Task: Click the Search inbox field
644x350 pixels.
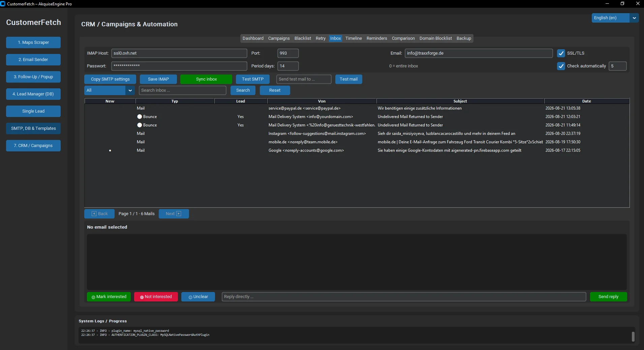Action: pyautogui.click(x=183, y=90)
